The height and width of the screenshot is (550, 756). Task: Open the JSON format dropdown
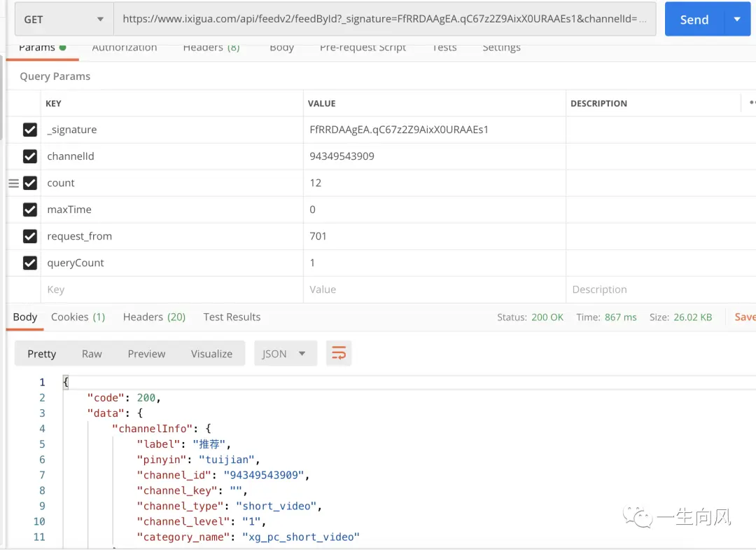pos(286,354)
